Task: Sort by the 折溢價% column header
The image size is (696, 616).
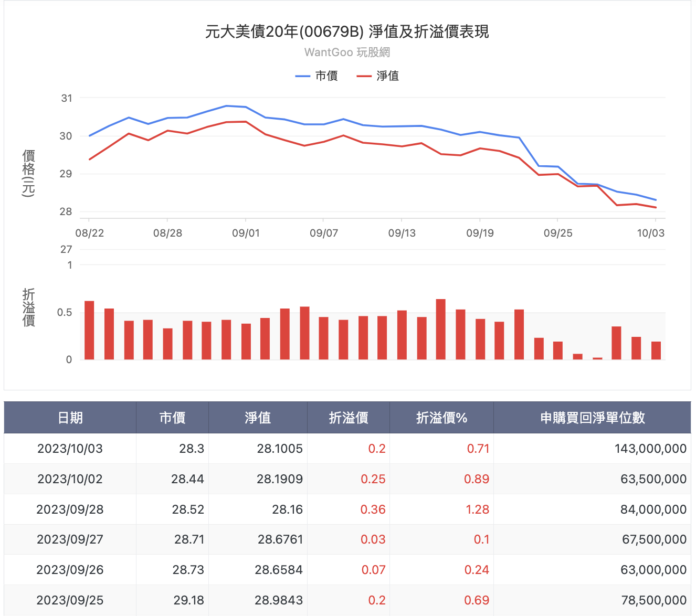Action: (441, 418)
